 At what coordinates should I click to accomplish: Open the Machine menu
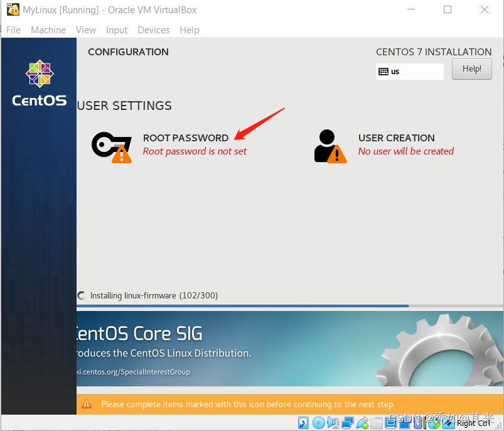coord(48,30)
